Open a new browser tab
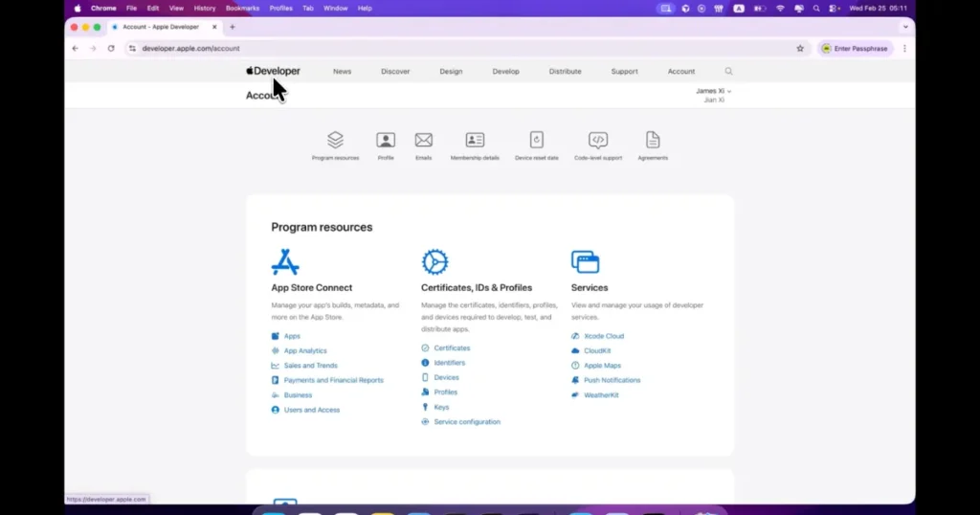Viewport: 980px width, 515px height. tap(233, 27)
